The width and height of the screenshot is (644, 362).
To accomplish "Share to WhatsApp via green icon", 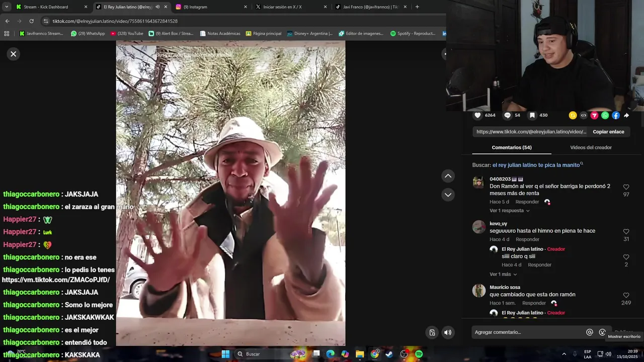I will [605, 115].
